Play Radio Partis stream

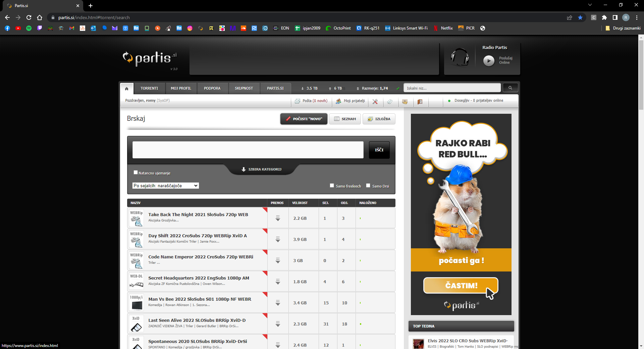[489, 60]
